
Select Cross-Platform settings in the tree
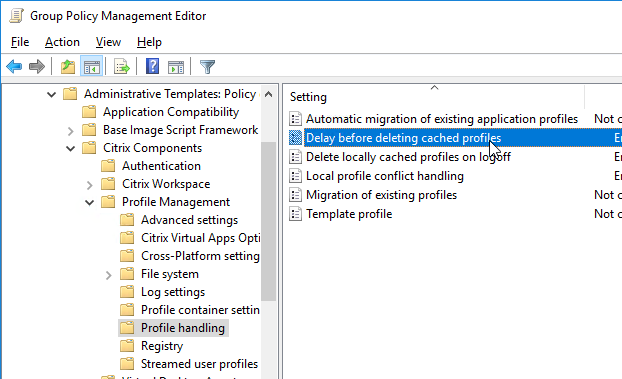200,256
